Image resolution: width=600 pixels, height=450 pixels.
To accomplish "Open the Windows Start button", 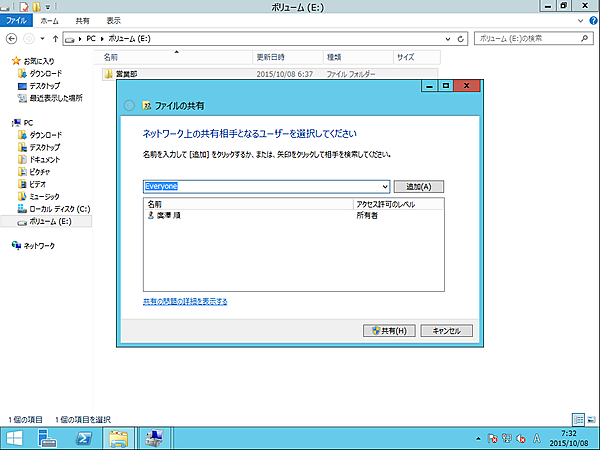I will point(14,439).
